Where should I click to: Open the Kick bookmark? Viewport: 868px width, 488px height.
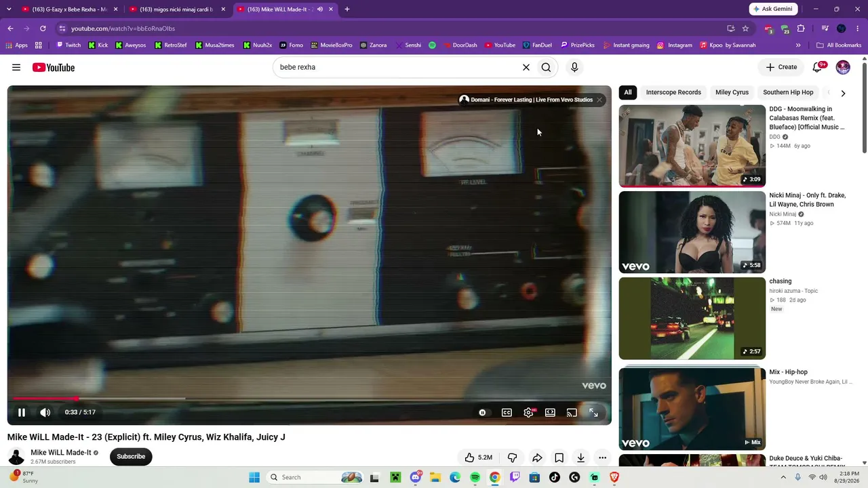pos(98,45)
